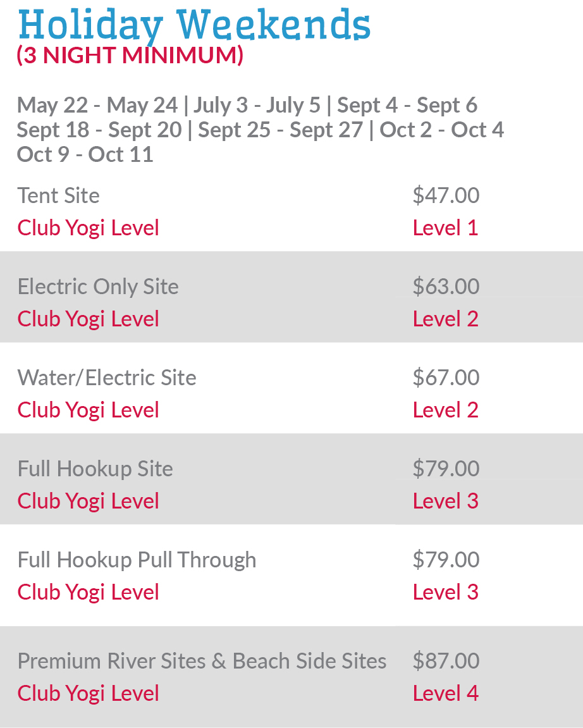Viewport: 583px width, 728px height.
Task: Click the Tent Site label
Action: click(58, 195)
